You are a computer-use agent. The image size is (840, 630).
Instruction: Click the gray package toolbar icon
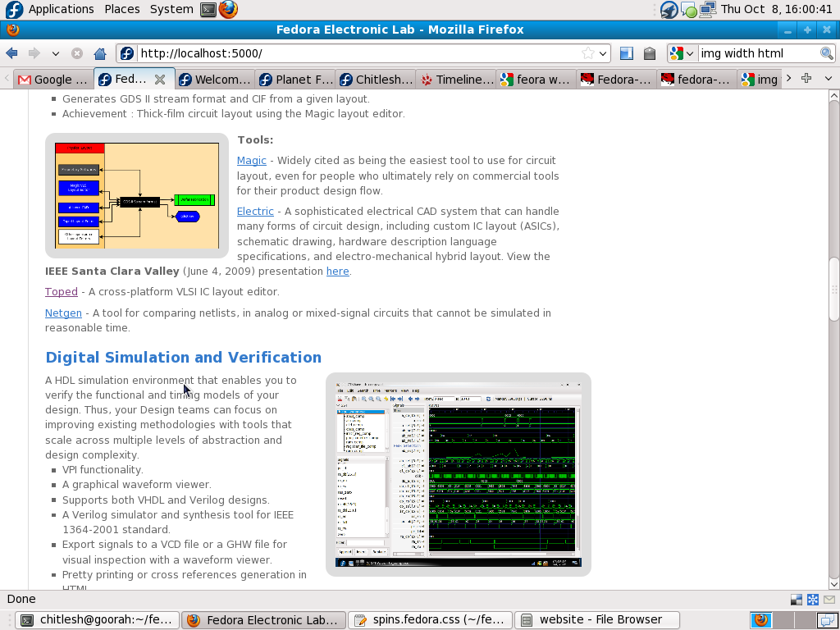pyautogui.click(x=650, y=53)
